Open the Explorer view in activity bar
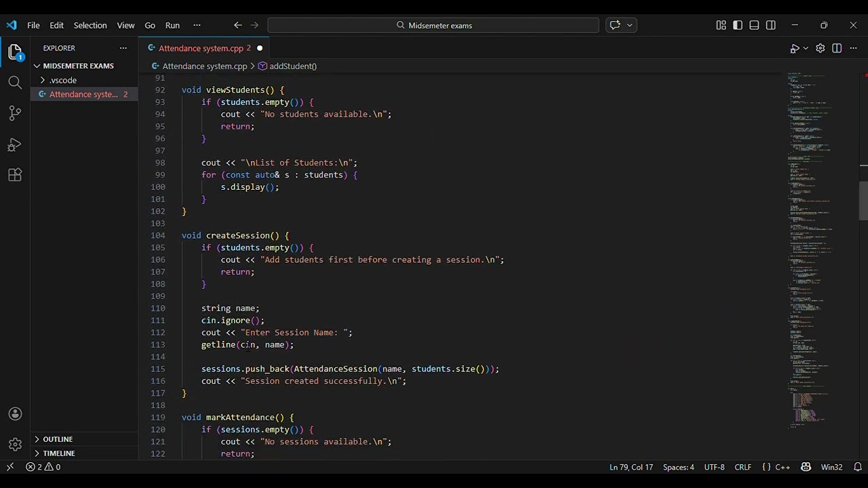The width and height of the screenshot is (868, 488). tap(15, 52)
